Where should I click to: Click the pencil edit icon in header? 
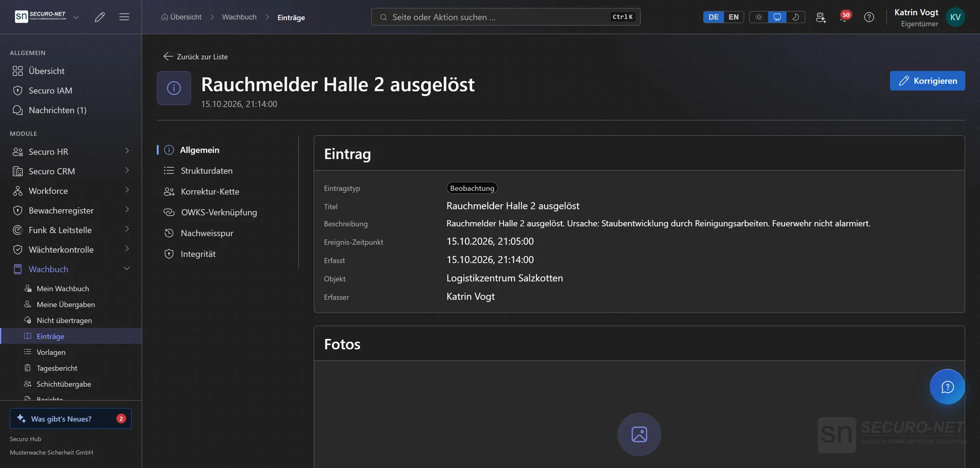100,17
